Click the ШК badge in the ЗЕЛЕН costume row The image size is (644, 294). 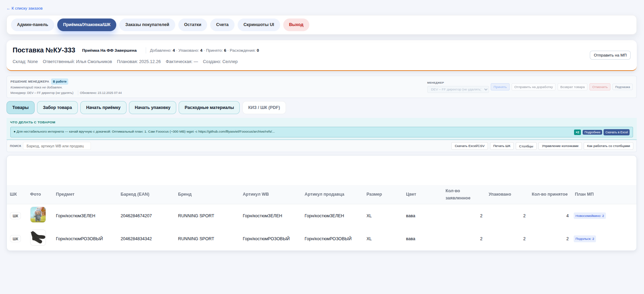coord(15,216)
